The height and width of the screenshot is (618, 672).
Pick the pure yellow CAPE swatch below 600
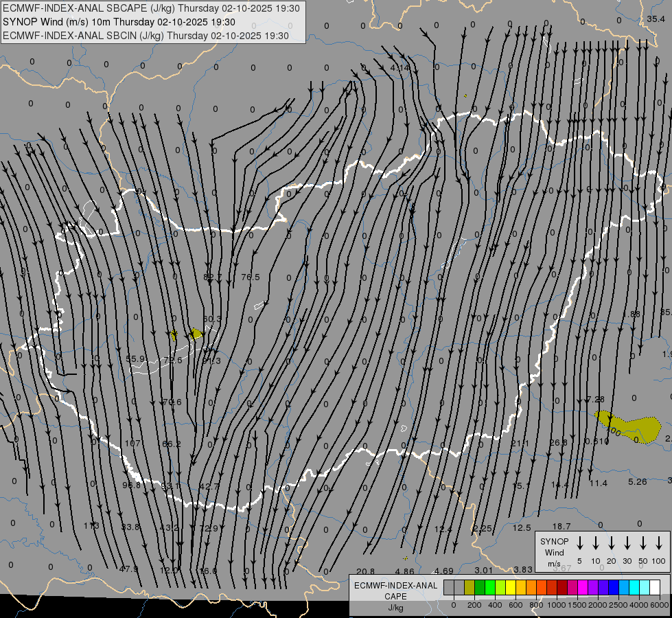pyautogui.click(x=511, y=588)
